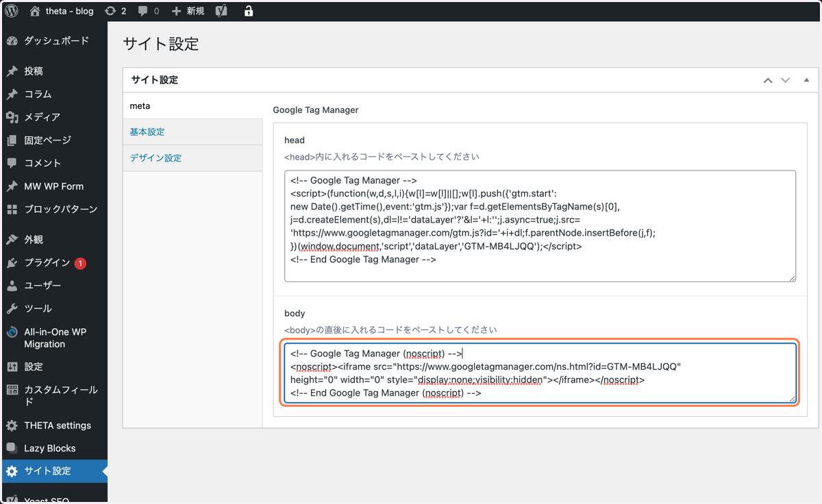Click the theta - blog site link
Screen dimensions: 822x504
point(69,11)
